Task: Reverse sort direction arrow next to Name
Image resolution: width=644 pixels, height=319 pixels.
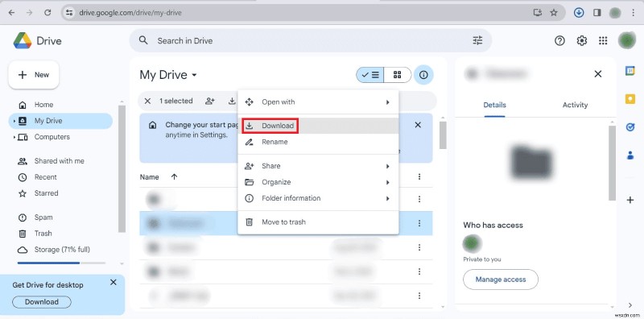Action: pos(174,176)
